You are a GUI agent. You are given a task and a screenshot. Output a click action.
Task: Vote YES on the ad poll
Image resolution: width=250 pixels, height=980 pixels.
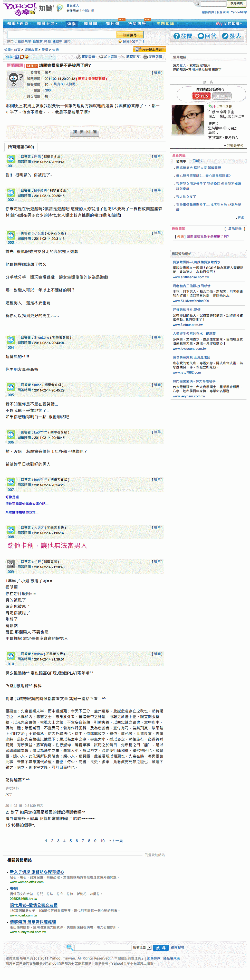click(201, 96)
